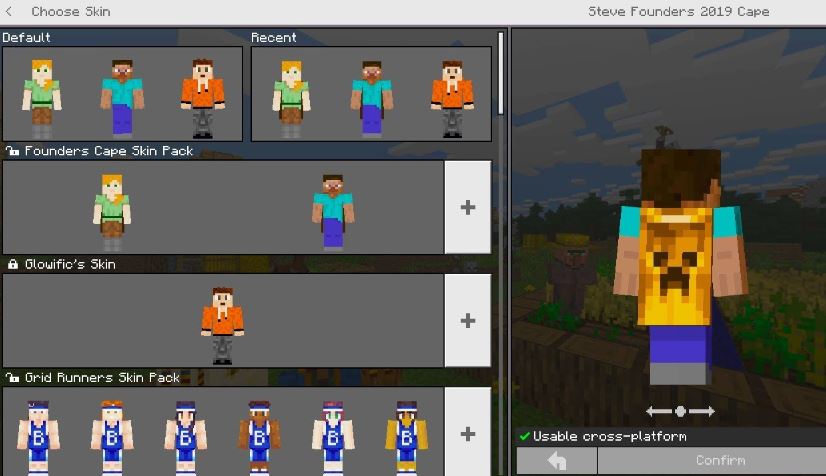
Task: Select third Grid Runners skin with dark hair
Action: (185, 438)
